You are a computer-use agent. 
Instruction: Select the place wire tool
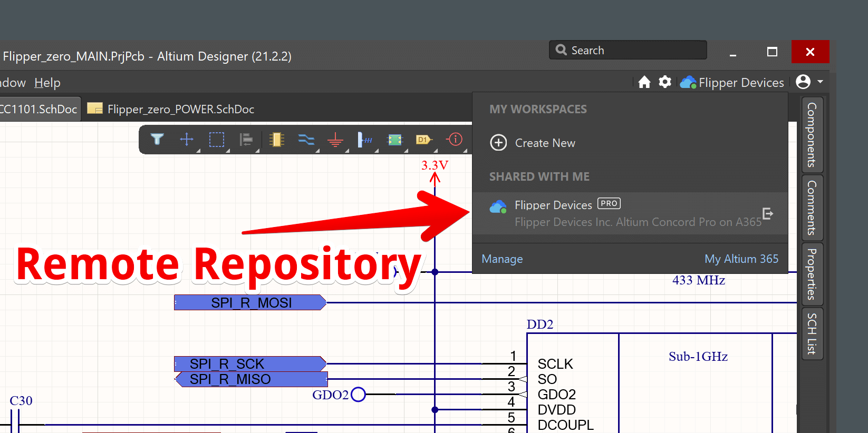(x=306, y=140)
